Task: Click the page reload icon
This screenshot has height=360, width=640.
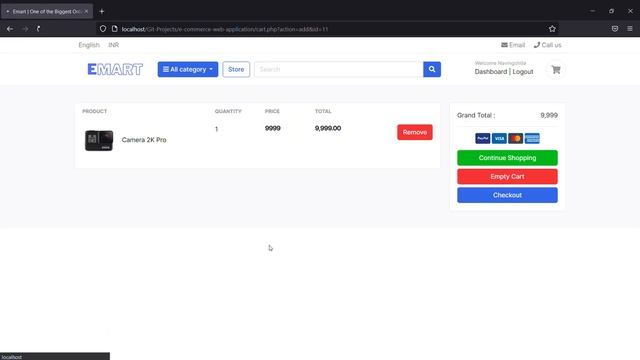Action: (38, 29)
